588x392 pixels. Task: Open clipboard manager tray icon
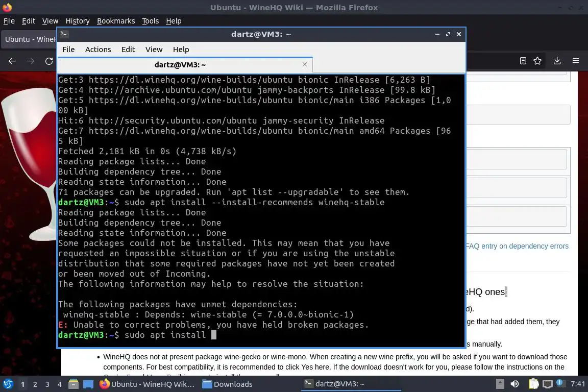533,384
